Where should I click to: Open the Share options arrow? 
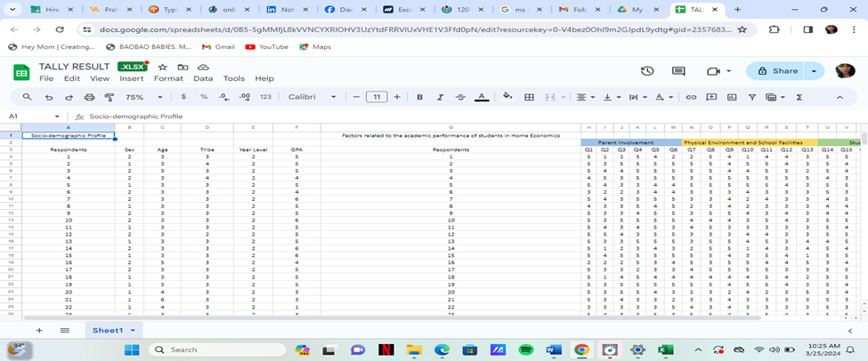[814, 71]
